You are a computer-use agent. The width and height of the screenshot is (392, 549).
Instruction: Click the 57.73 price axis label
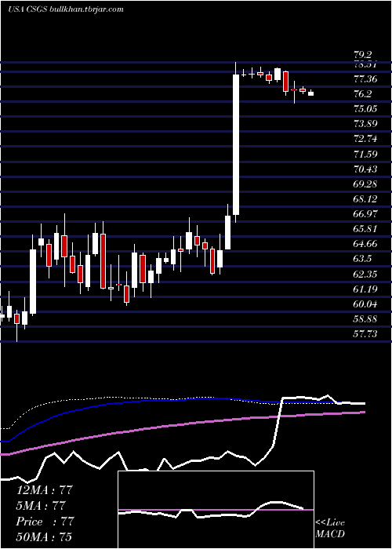(x=365, y=334)
